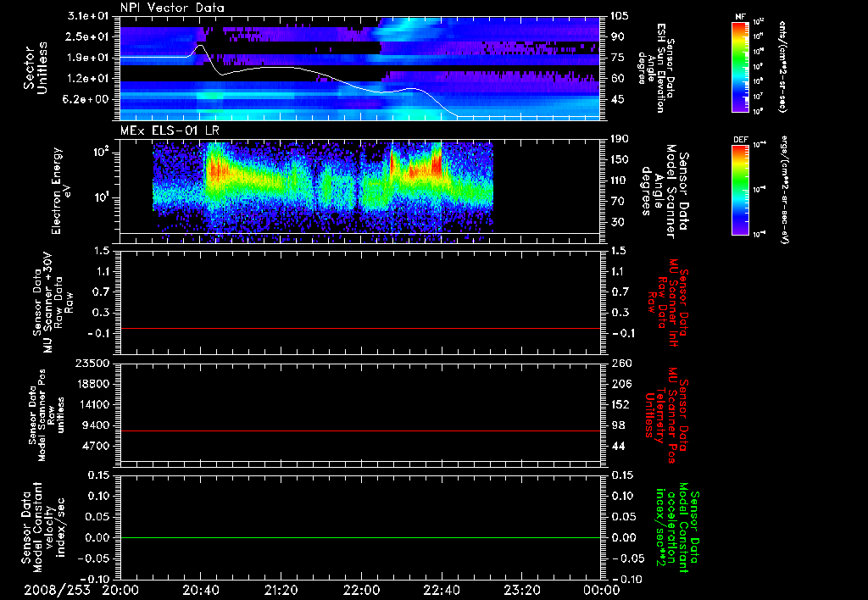The image size is (868, 600).
Task: Click the 98 telemetry tick label
Action: tap(617, 425)
